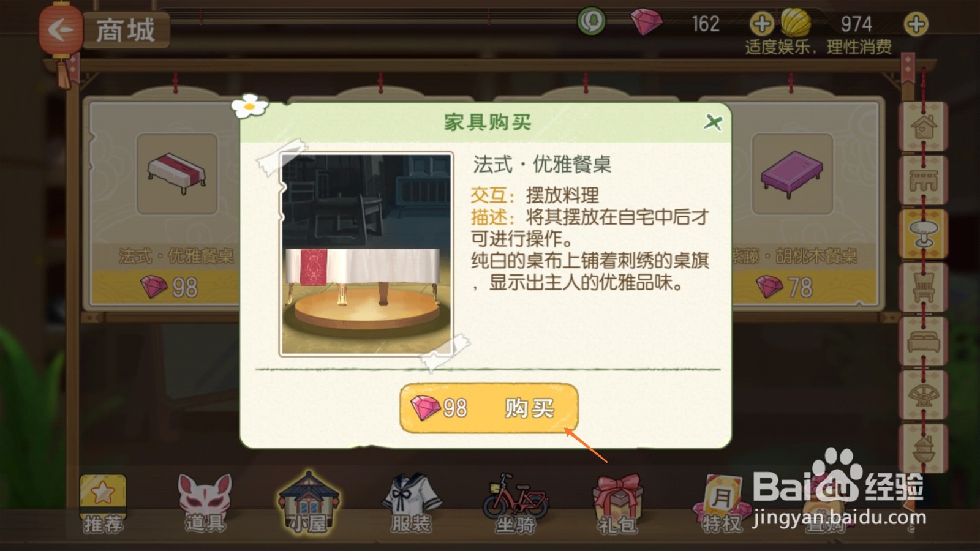
Task: Select the house category in right sidebar
Action: tap(923, 127)
